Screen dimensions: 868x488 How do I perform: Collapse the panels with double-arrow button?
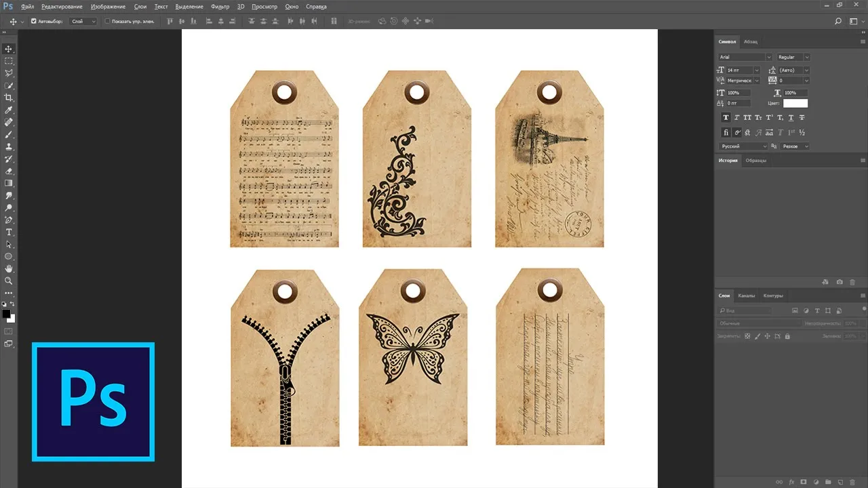point(863,33)
